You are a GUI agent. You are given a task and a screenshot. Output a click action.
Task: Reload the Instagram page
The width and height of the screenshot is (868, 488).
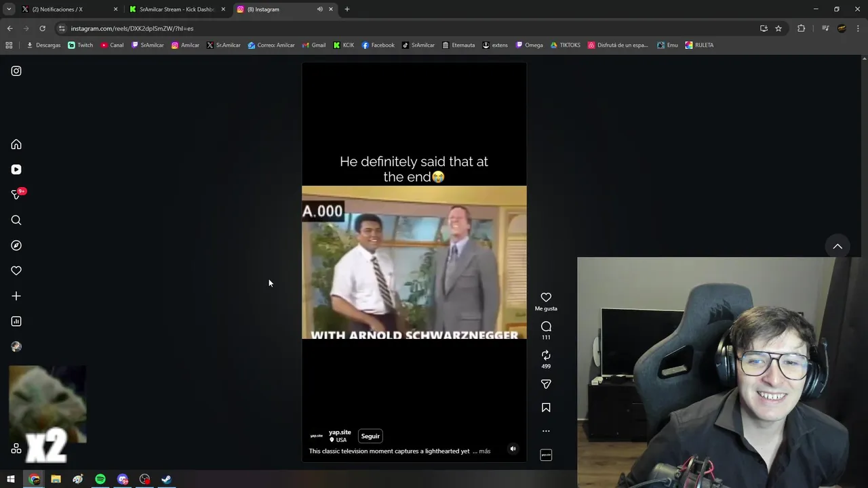tap(42, 28)
